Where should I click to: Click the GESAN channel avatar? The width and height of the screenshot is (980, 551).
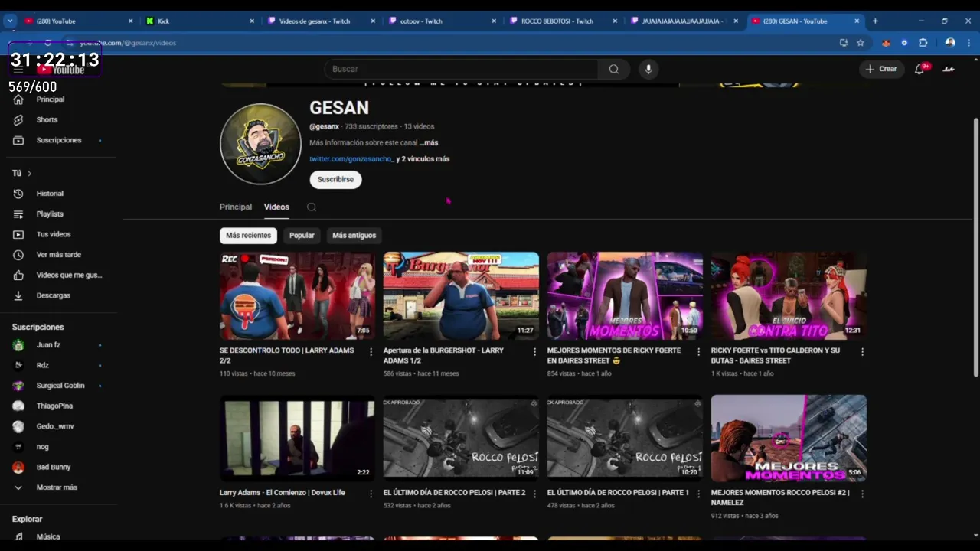coord(260,144)
